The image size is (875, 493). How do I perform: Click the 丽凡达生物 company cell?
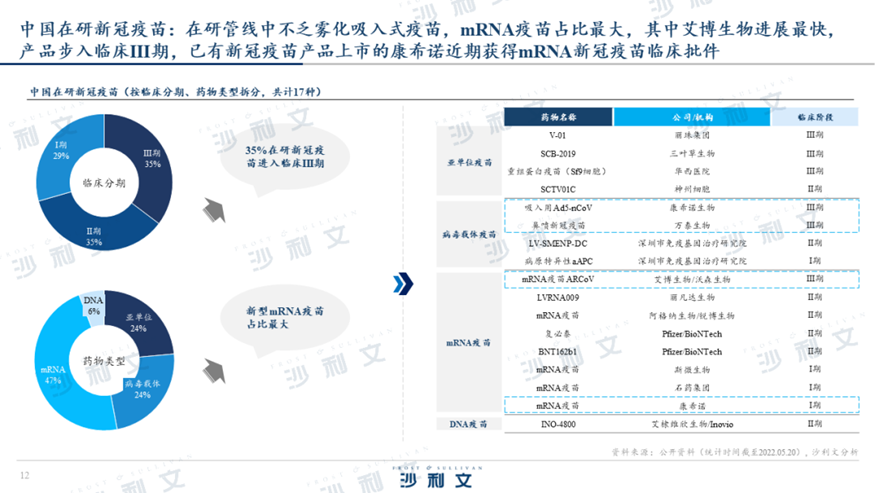point(692,298)
